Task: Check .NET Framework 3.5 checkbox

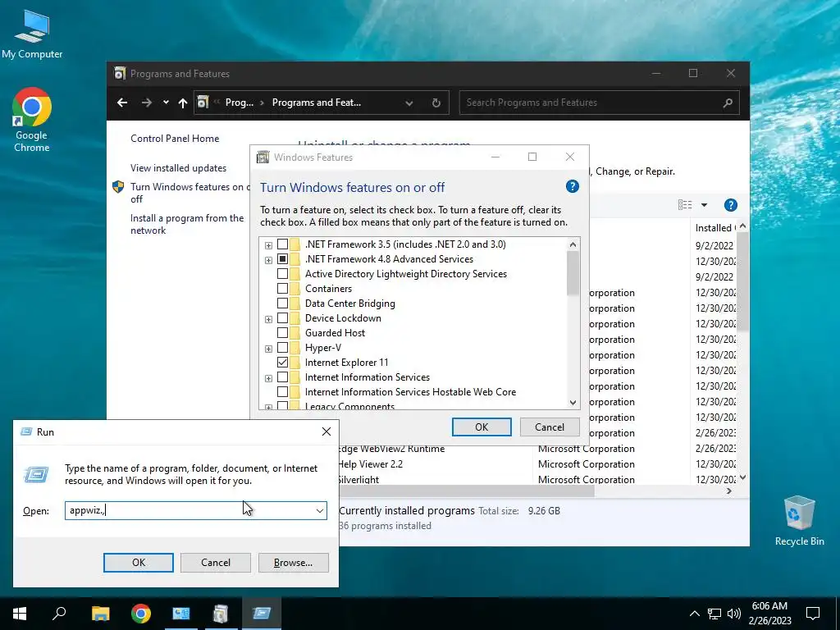Action: [282, 244]
